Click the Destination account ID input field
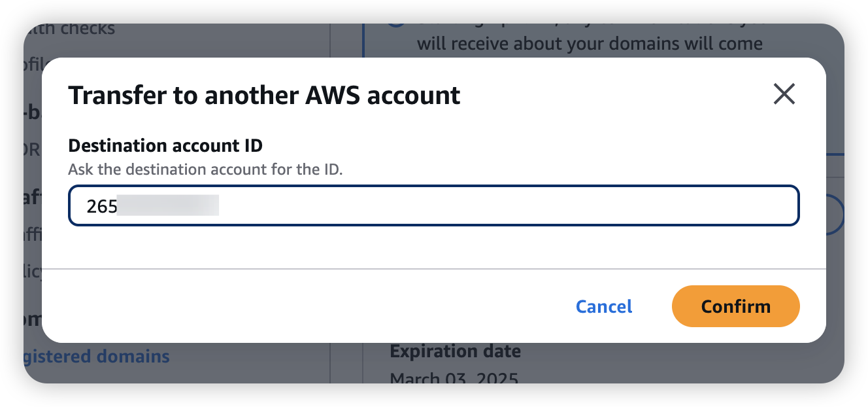The image size is (868, 407). click(x=433, y=206)
